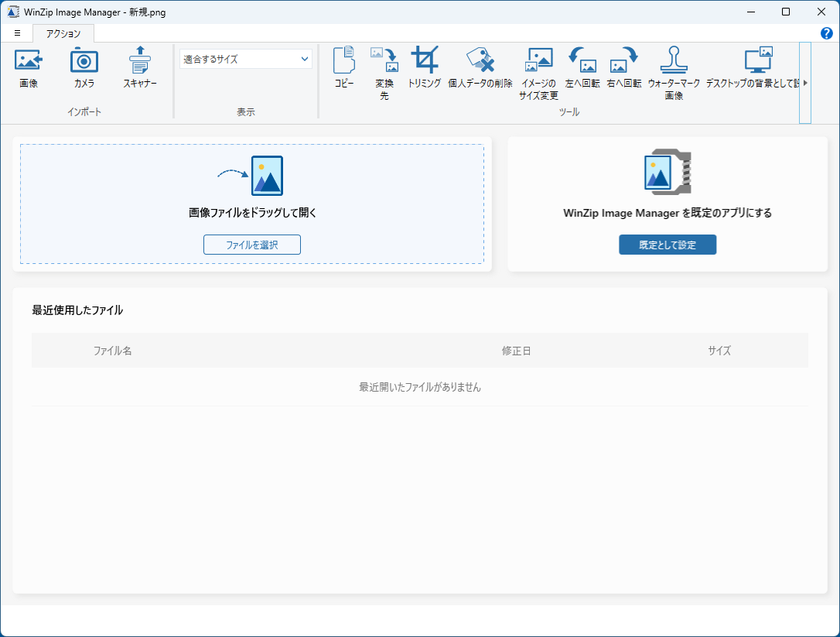The width and height of the screenshot is (840, 637).
Task: Open the 適合するサイズ dropdown
Action: coord(245,58)
